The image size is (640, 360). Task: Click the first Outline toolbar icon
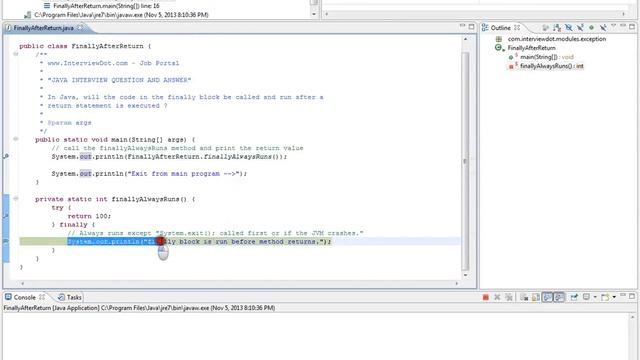pyautogui.click(x=545, y=28)
